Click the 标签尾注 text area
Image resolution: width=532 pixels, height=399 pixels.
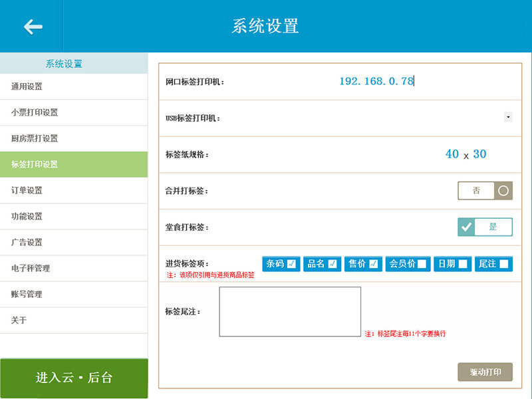(290, 311)
